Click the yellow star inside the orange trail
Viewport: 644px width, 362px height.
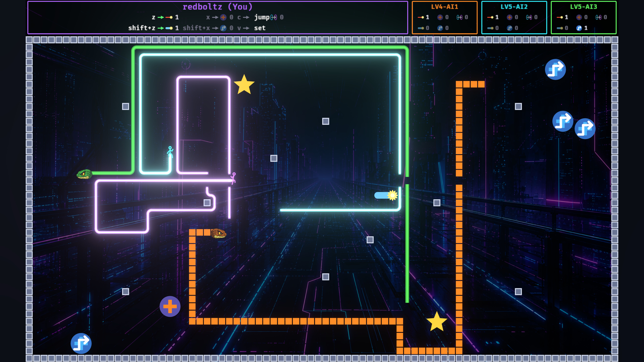pos(437,322)
